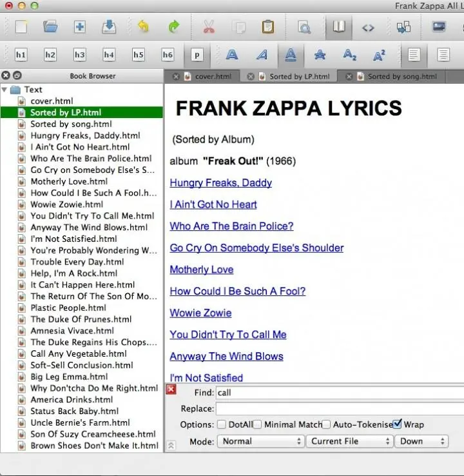Toggle strikethrough text formatting
464x476 pixels.
tap(320, 55)
